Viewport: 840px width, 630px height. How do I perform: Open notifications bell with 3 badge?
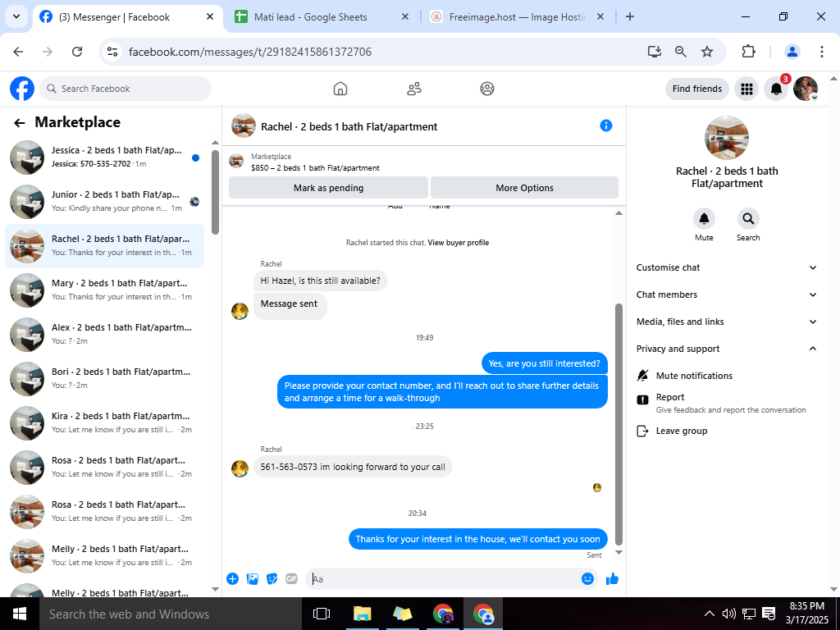point(776,89)
